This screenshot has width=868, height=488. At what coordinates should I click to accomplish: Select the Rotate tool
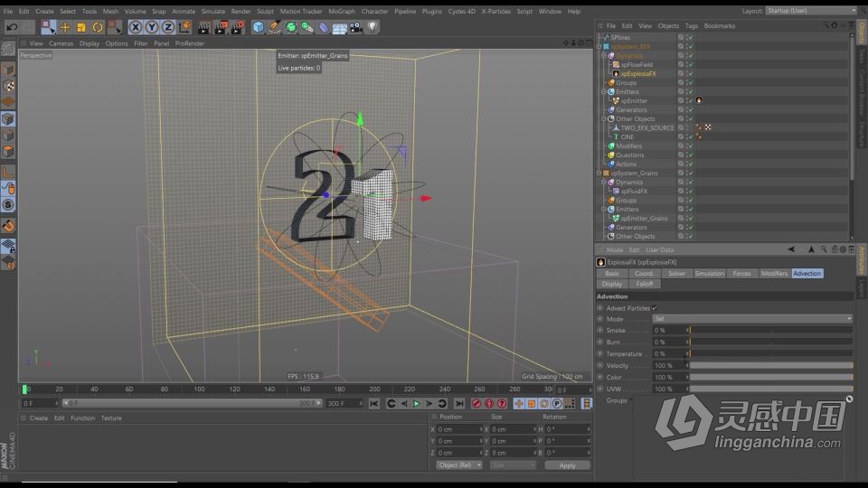coord(98,27)
